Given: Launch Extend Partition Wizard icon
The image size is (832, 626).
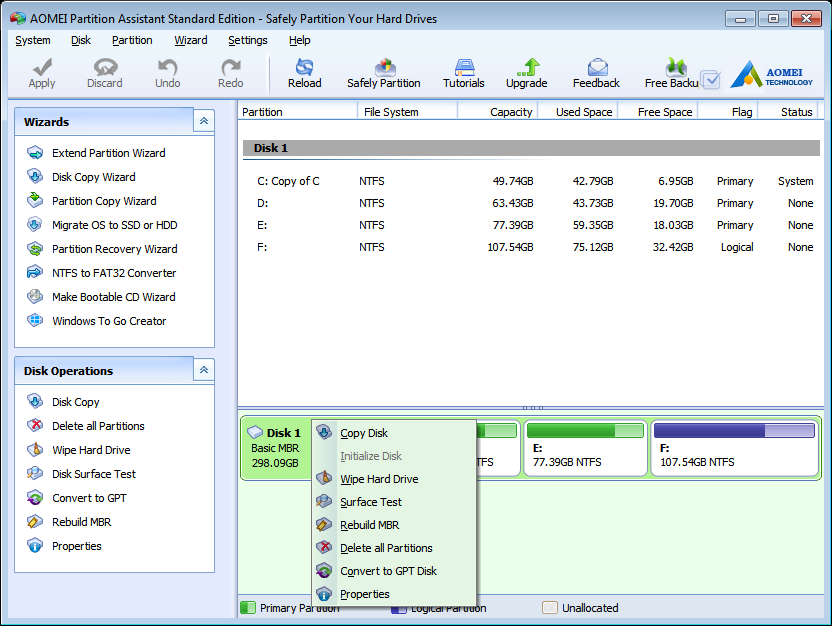Looking at the screenshot, I should pyautogui.click(x=35, y=153).
